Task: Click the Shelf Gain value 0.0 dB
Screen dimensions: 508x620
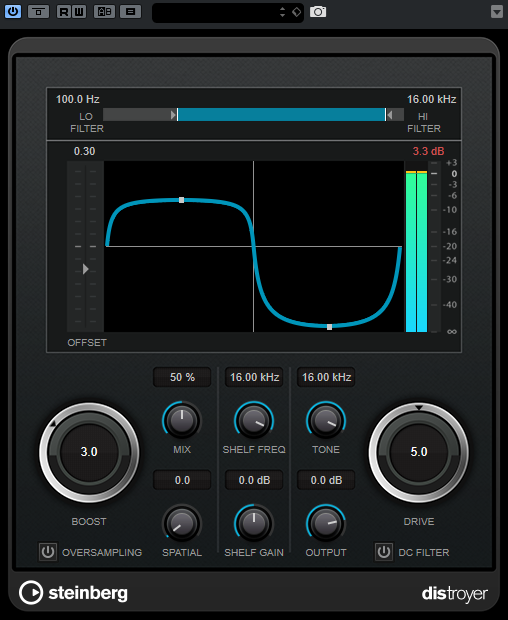Action: pyautogui.click(x=254, y=480)
